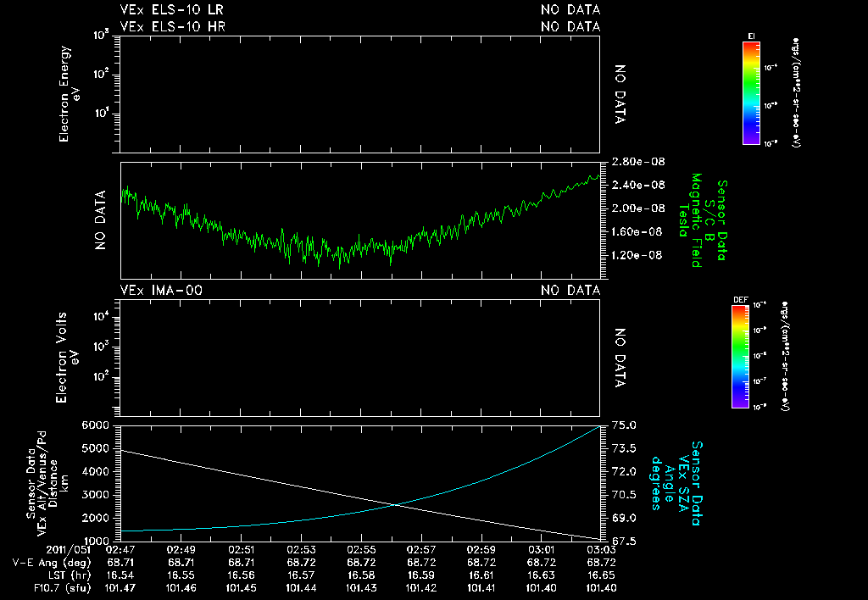Click the 'Electron Volts eV' axis label

point(67,358)
